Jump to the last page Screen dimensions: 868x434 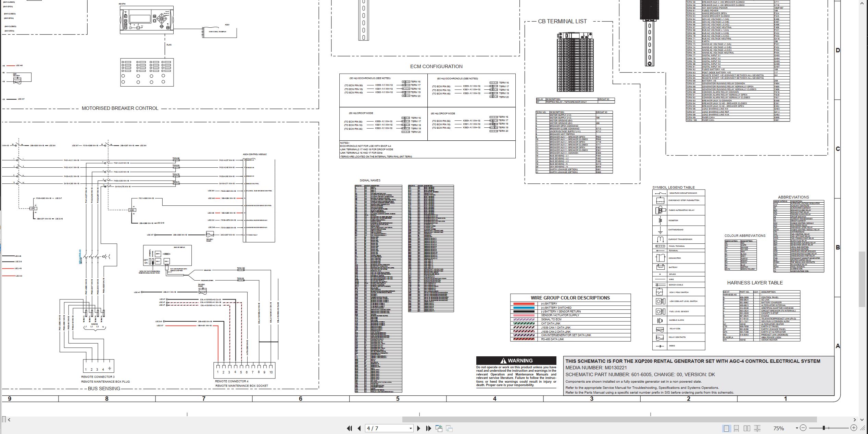[428, 428]
